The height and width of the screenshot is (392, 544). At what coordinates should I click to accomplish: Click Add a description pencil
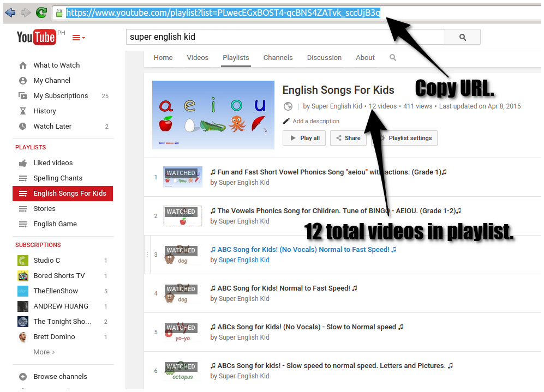pos(286,121)
